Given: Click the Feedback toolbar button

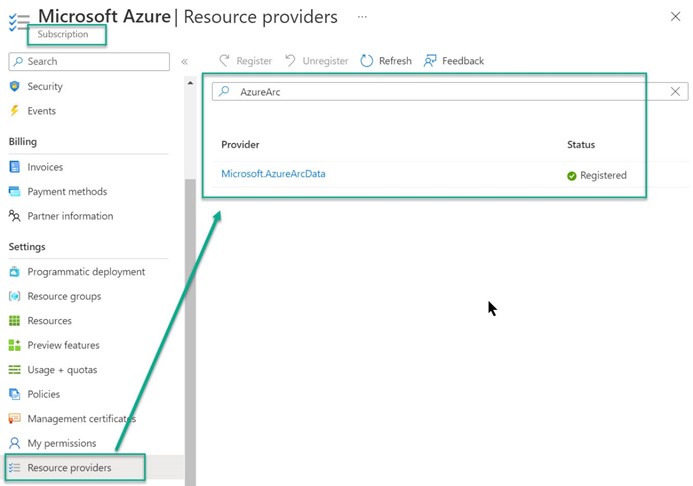Looking at the screenshot, I should [x=454, y=61].
